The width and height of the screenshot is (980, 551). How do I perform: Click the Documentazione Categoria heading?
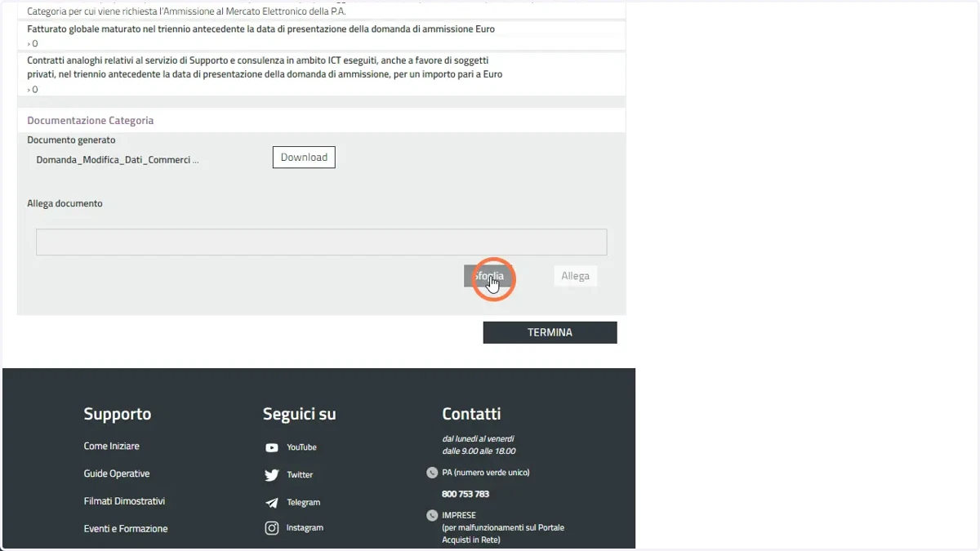(x=91, y=120)
